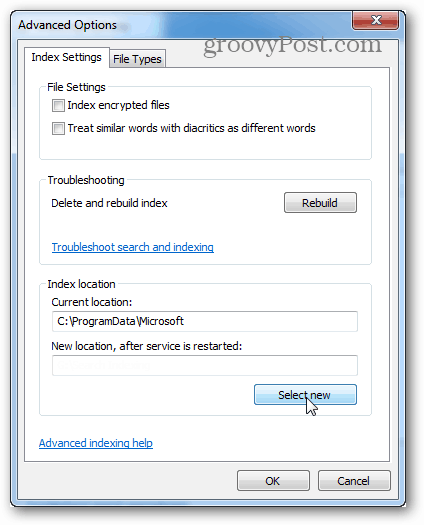Tick the diacritics as different words checkbox

click(x=58, y=128)
